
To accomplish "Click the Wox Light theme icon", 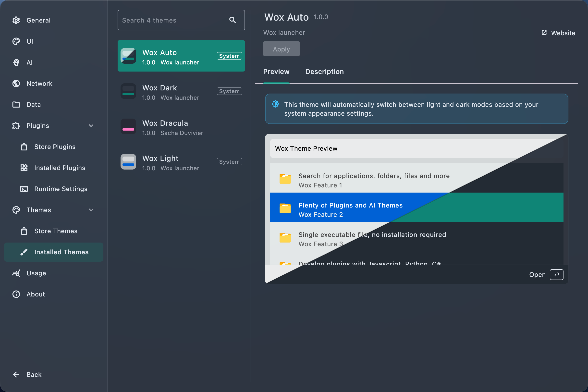I will click(x=128, y=162).
